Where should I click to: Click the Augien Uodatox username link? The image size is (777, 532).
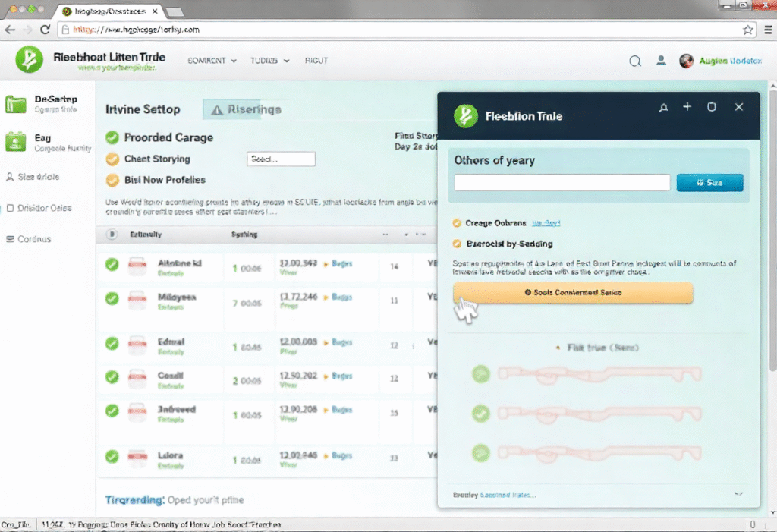(730, 61)
